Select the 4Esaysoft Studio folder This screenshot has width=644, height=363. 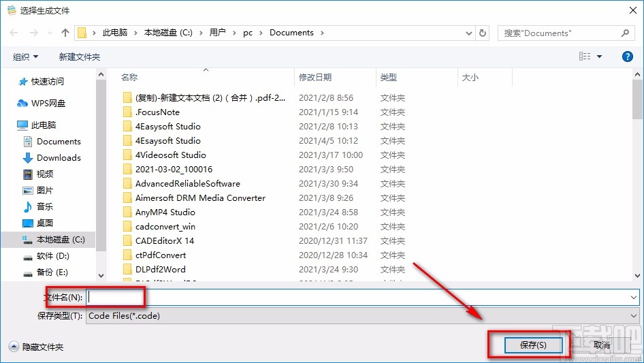click(168, 141)
